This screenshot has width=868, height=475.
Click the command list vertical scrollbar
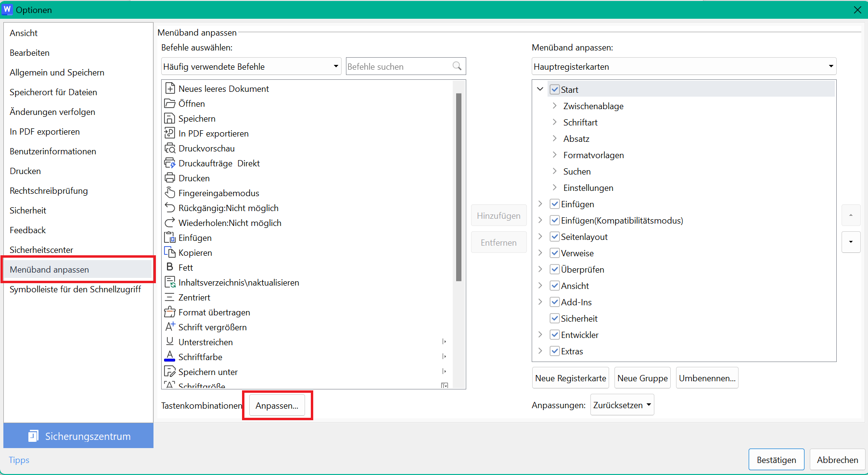[x=459, y=187]
